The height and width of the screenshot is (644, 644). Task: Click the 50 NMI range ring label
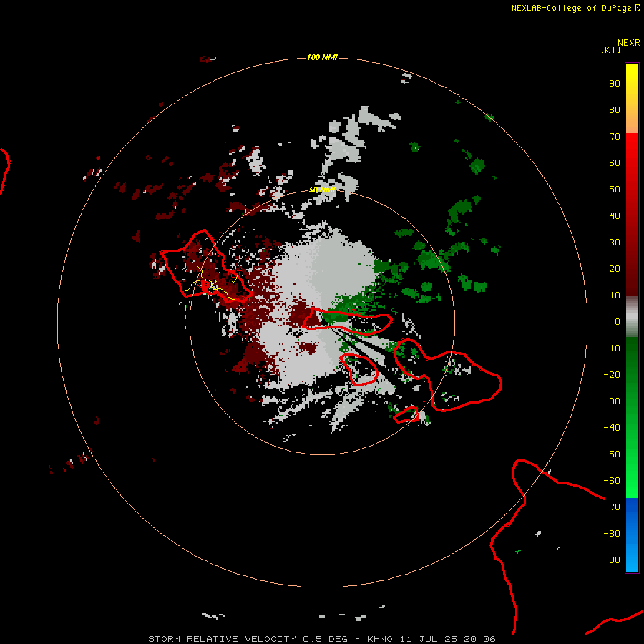[322, 190]
